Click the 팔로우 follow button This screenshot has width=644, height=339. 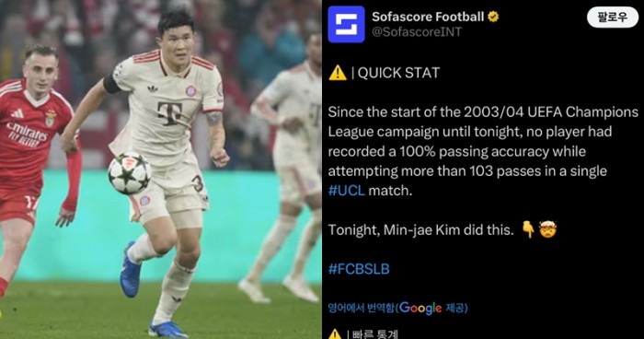pos(613,18)
